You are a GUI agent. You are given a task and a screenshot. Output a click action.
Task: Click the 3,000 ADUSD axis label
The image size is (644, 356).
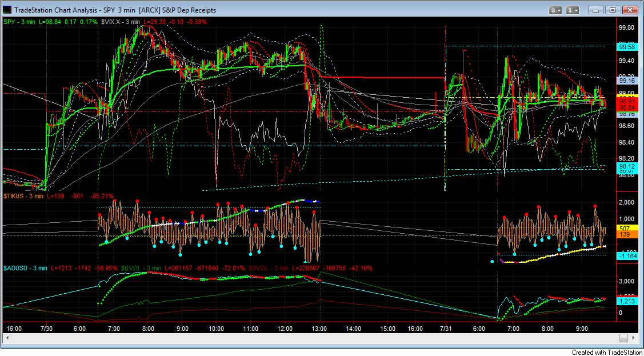pos(626,281)
